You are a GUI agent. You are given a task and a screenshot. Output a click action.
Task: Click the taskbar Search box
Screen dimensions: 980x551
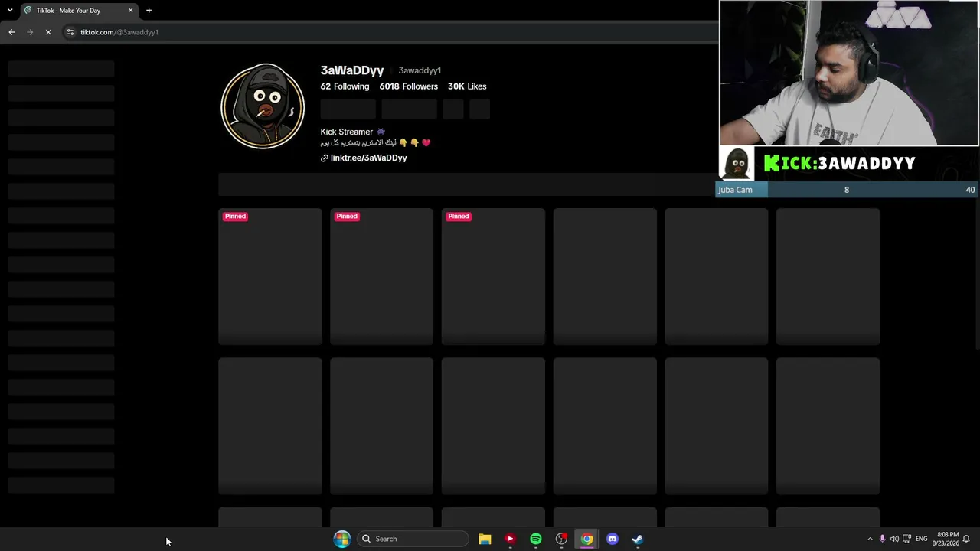click(413, 539)
